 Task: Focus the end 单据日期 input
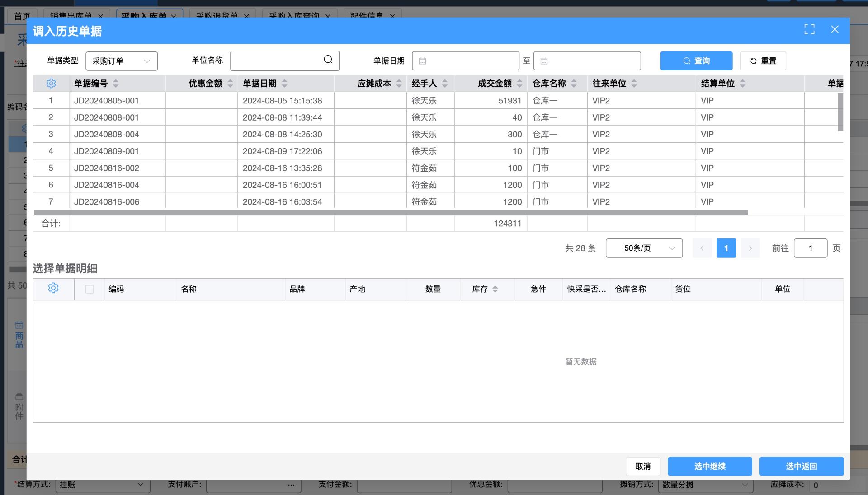point(587,61)
